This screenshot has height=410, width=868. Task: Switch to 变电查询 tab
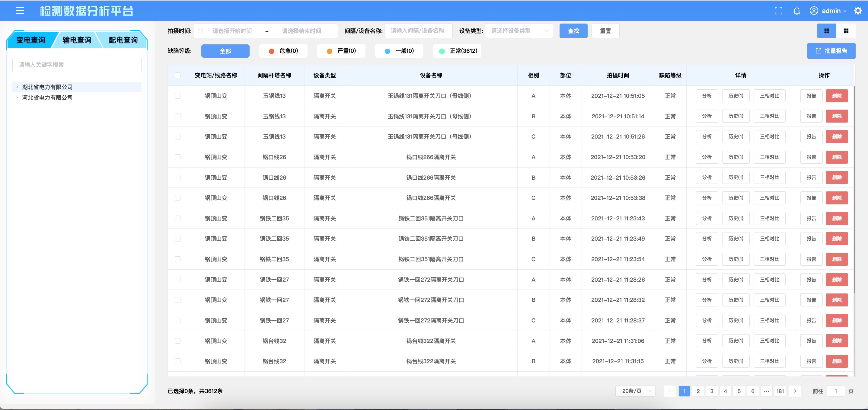coord(31,40)
